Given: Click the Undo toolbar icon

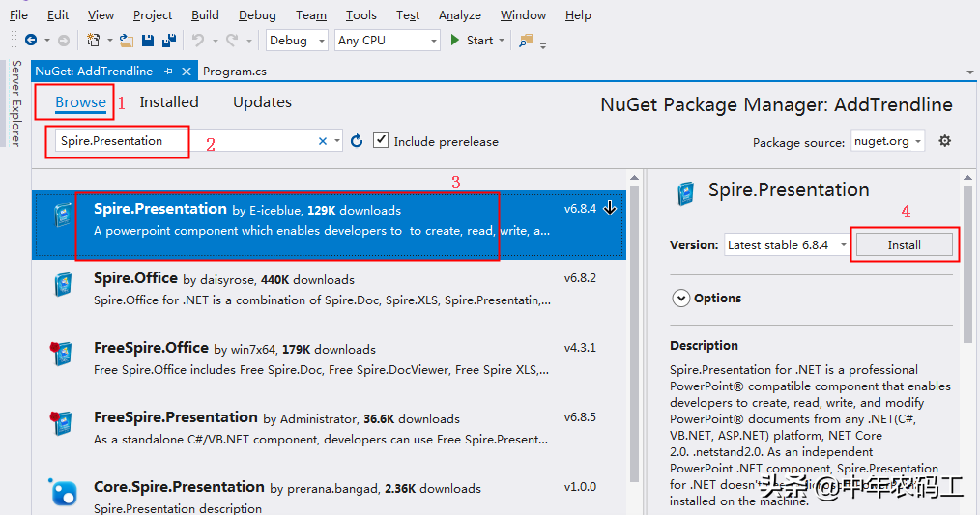Looking at the screenshot, I should tap(198, 41).
